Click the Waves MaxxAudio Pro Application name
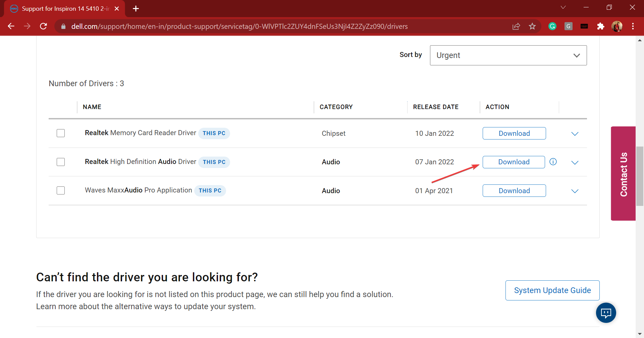Viewport: 644px width, 338px height. pyautogui.click(x=139, y=190)
